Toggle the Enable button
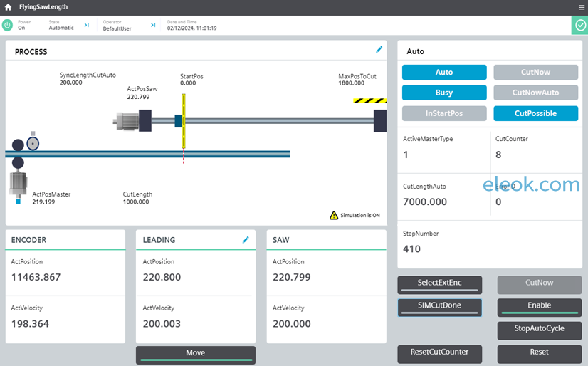The image size is (588, 366). pos(540,307)
